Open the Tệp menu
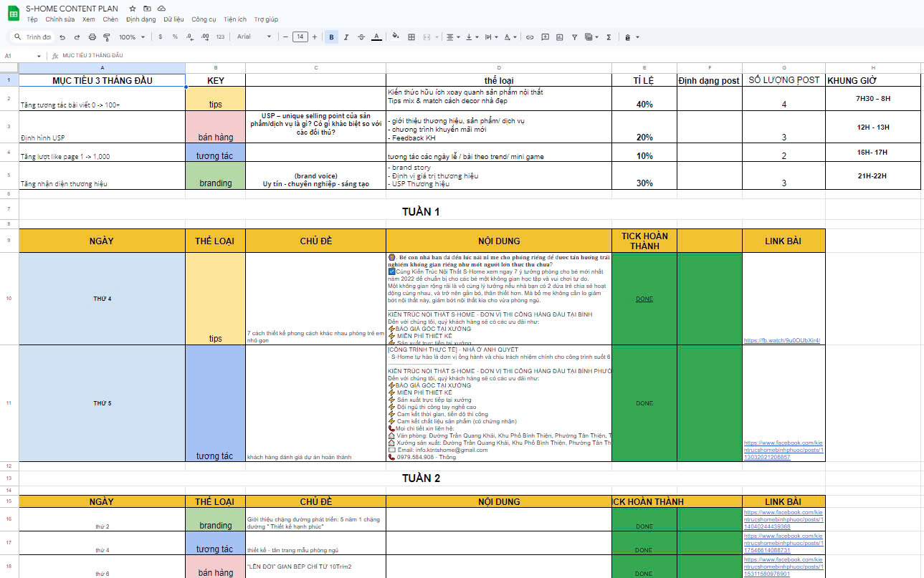924x578 pixels. tap(32, 19)
